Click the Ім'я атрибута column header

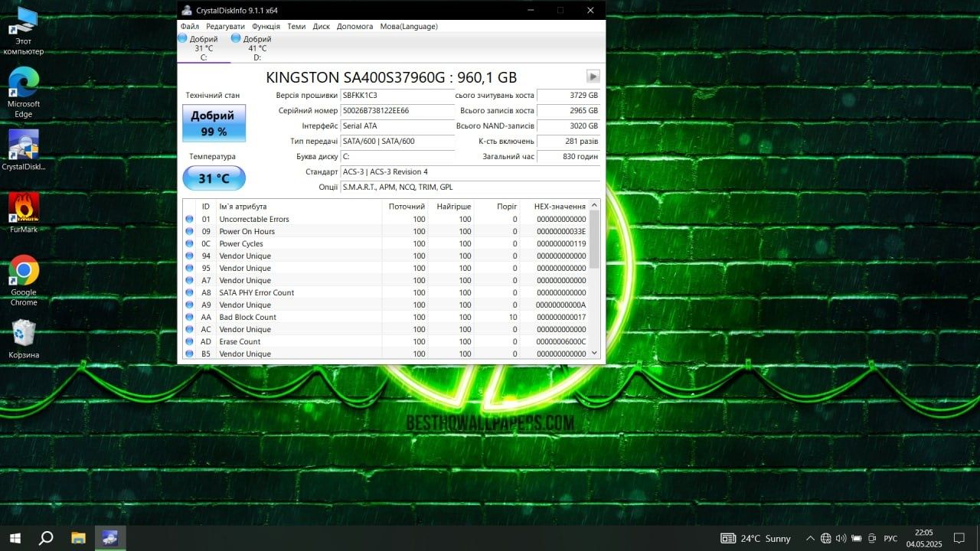point(299,207)
